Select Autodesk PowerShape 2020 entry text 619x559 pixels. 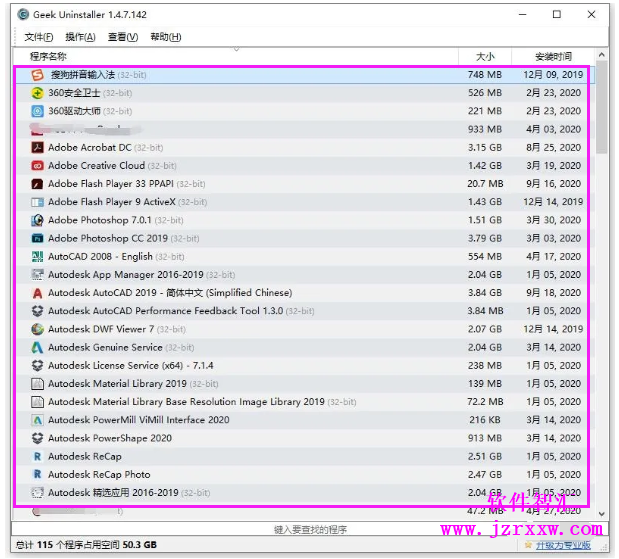point(110,438)
